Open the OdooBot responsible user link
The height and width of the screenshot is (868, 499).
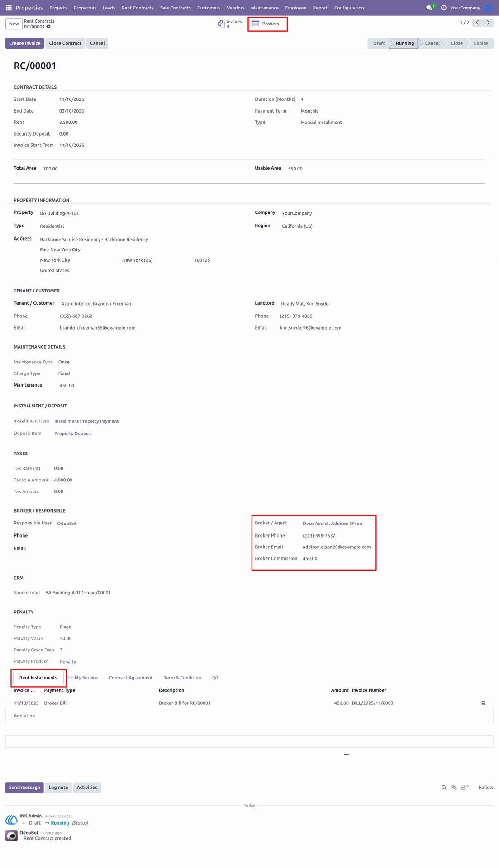pos(67,524)
